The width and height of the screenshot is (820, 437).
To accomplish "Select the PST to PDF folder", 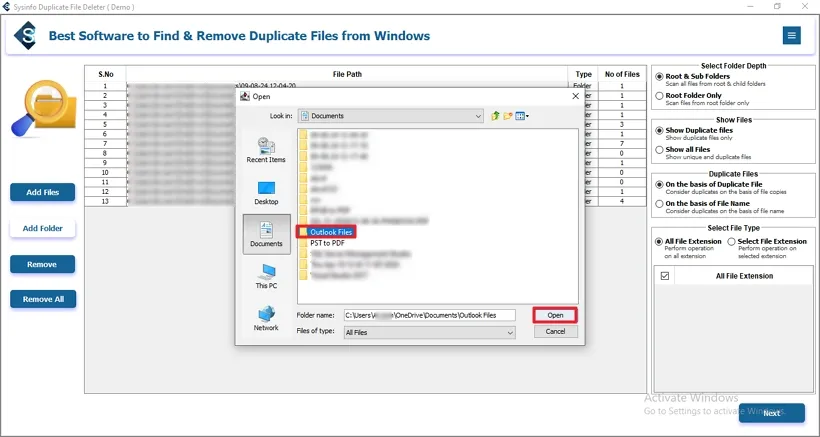I will [322, 243].
